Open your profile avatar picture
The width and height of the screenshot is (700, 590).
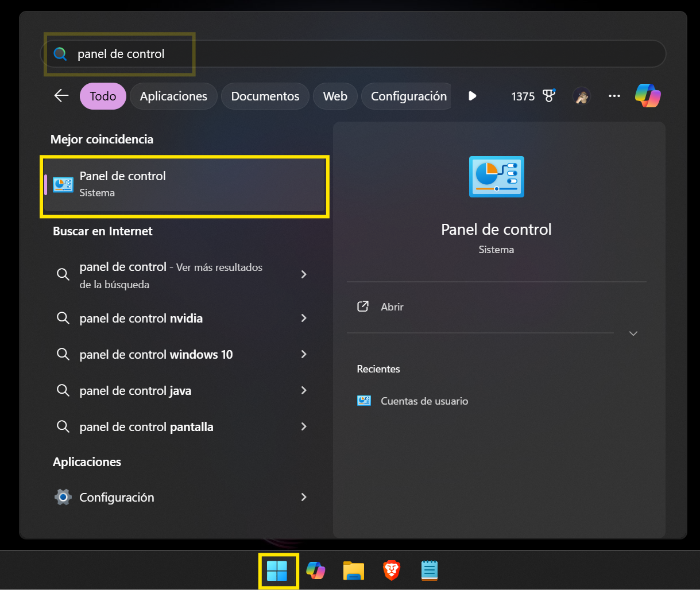[x=581, y=96]
